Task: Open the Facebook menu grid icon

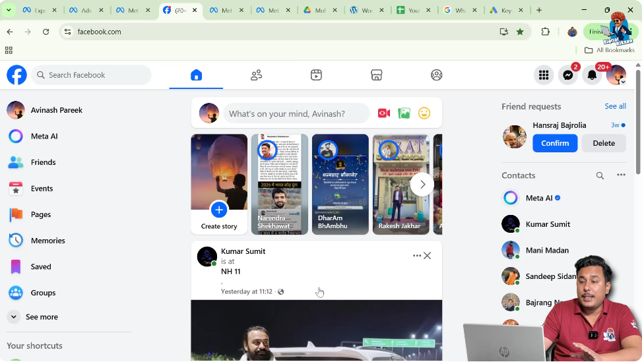Action: [x=544, y=75]
